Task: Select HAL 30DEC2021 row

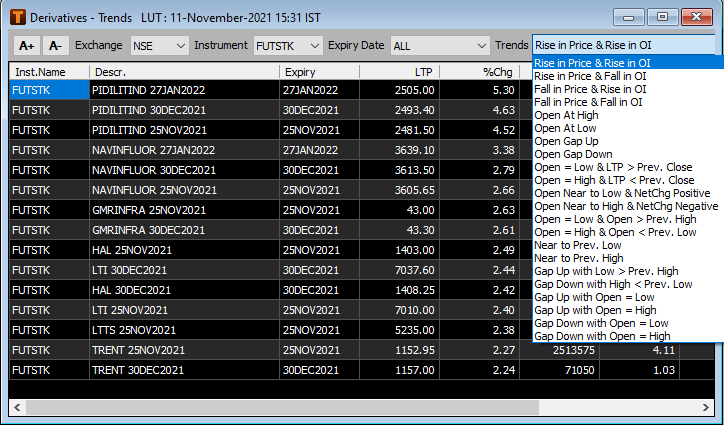Action: click(x=271, y=290)
